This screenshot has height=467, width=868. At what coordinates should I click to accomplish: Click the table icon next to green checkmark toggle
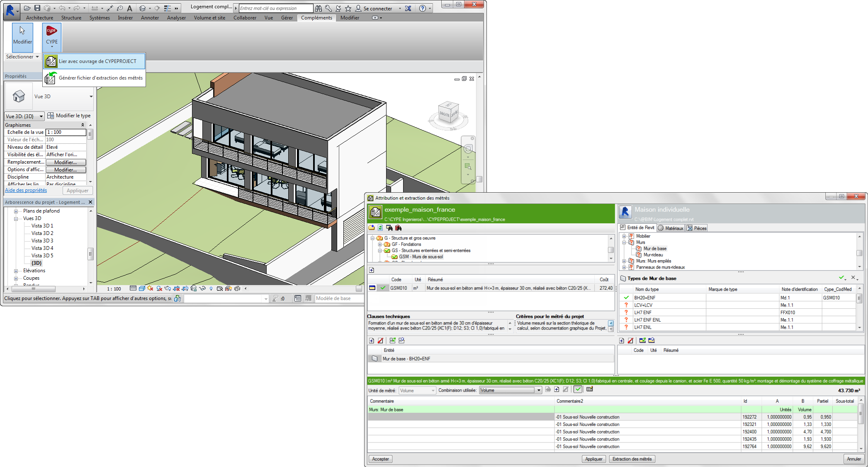click(x=590, y=390)
